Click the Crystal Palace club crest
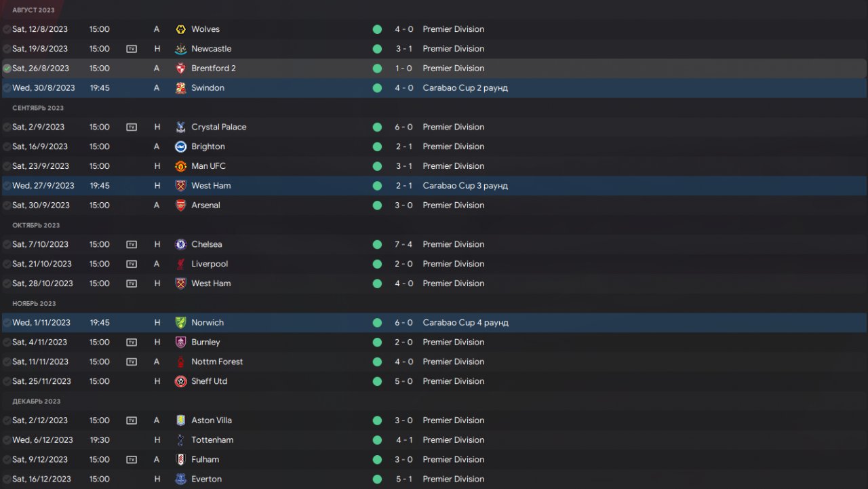This screenshot has height=489, width=868. pos(180,127)
